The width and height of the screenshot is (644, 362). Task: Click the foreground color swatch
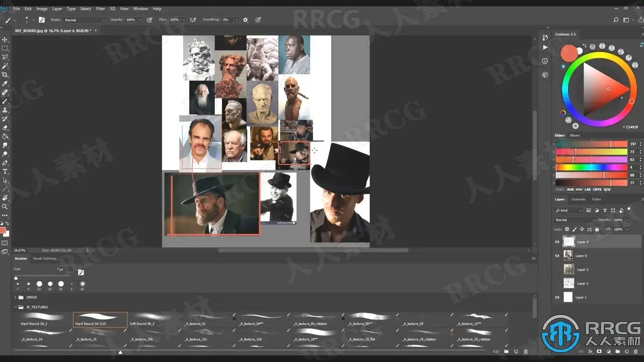pyautogui.click(x=3, y=230)
